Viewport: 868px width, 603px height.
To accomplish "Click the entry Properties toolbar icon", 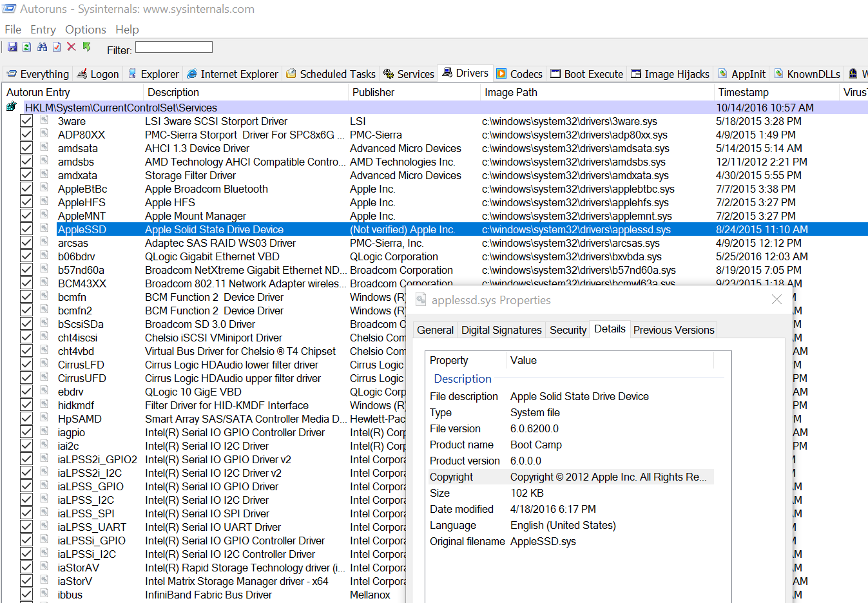I will click(x=57, y=47).
